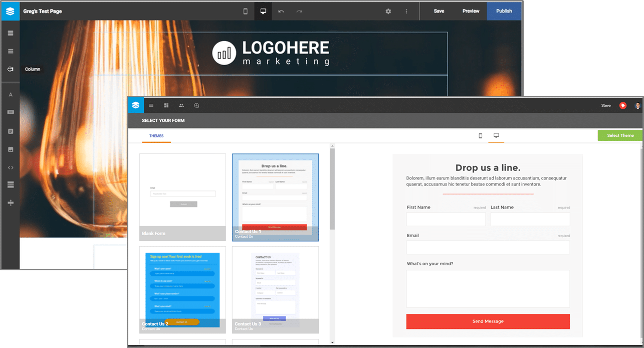
Task: Click the green Select Theme button
Action: coord(620,135)
